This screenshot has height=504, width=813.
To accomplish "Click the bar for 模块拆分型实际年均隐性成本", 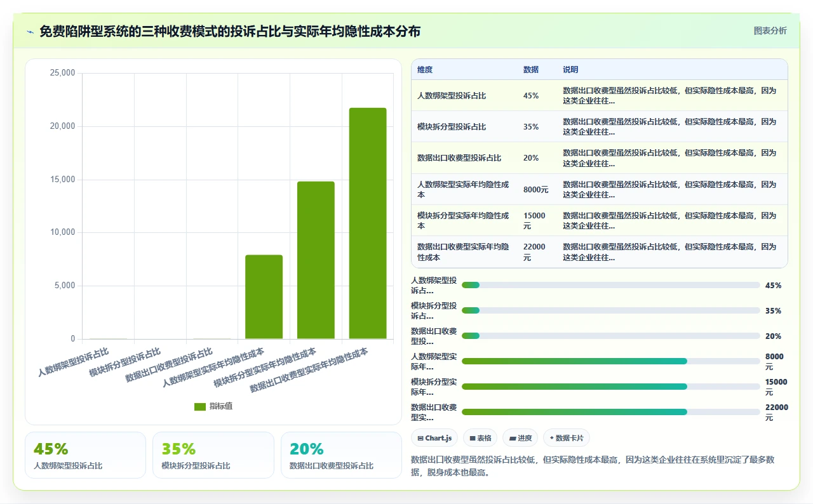I will (316, 260).
